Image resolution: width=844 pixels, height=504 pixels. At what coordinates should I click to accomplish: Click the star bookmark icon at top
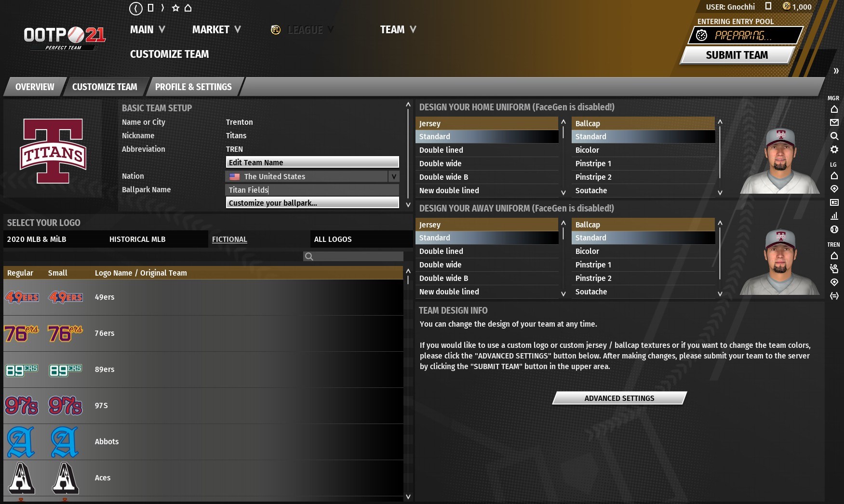coord(175,8)
